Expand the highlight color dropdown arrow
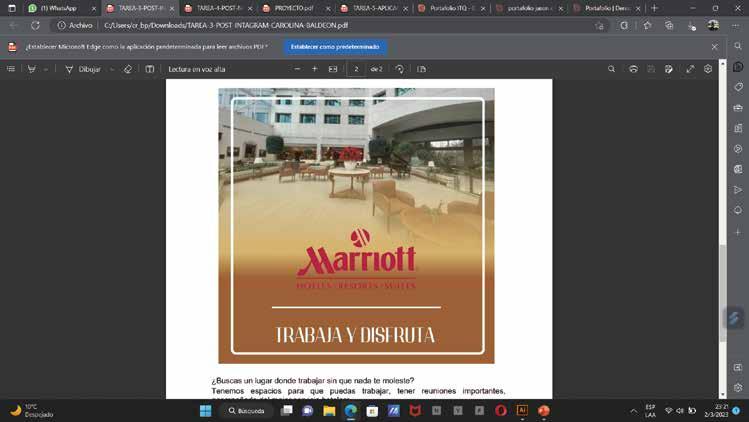 (x=46, y=69)
